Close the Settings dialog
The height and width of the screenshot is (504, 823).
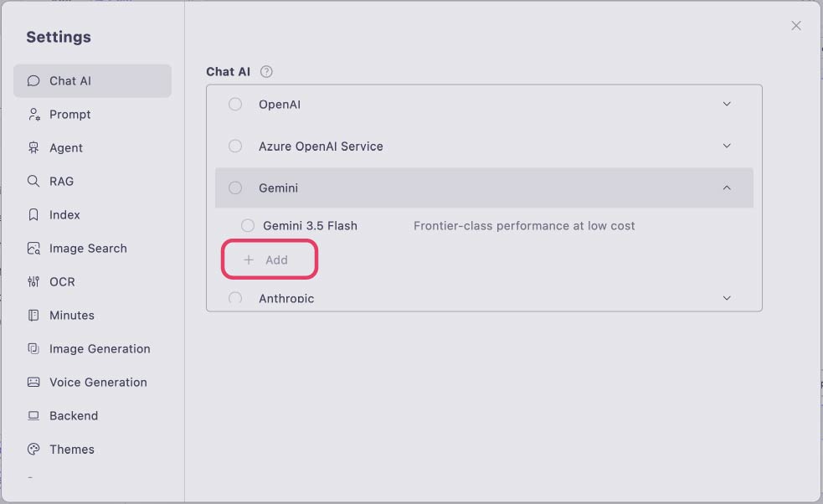pyautogui.click(x=796, y=26)
